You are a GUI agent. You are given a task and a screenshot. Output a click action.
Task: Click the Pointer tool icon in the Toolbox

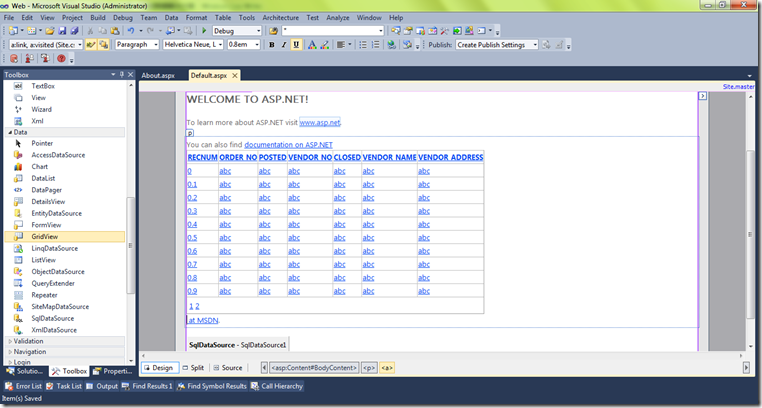click(18, 143)
